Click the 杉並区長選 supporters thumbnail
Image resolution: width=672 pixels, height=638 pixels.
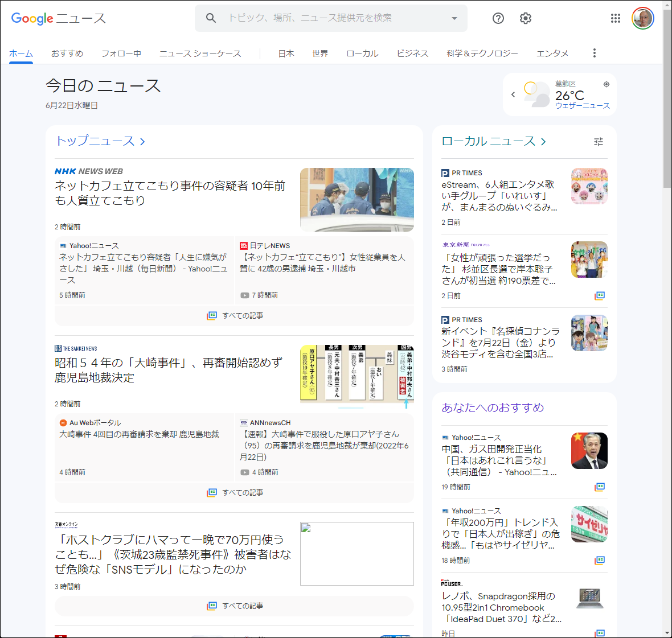589,260
